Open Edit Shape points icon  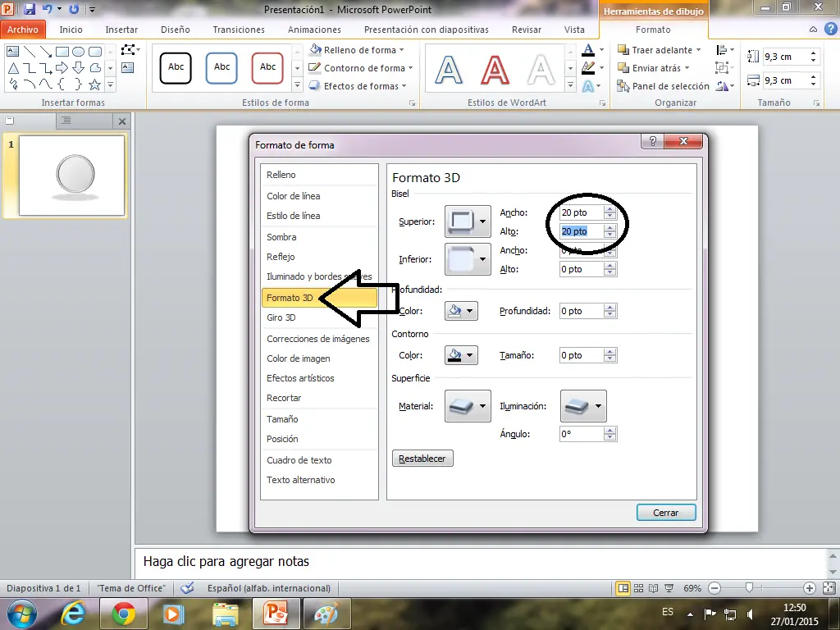(x=129, y=50)
